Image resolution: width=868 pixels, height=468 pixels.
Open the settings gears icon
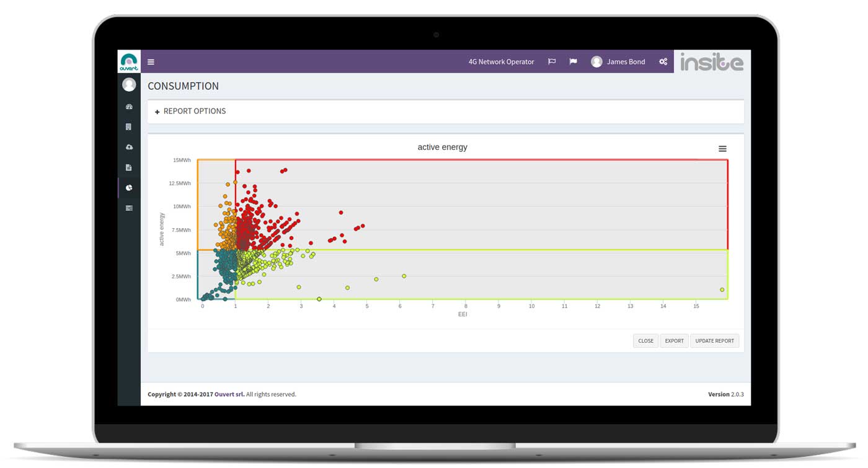[663, 62]
